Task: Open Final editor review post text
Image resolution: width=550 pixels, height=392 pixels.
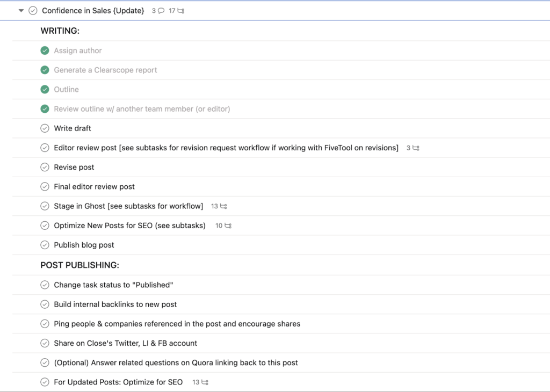Action: pyautogui.click(x=95, y=186)
